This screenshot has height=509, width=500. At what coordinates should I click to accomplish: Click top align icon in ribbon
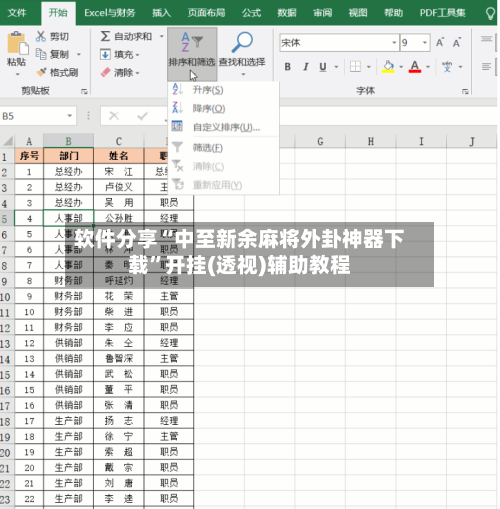486,39
